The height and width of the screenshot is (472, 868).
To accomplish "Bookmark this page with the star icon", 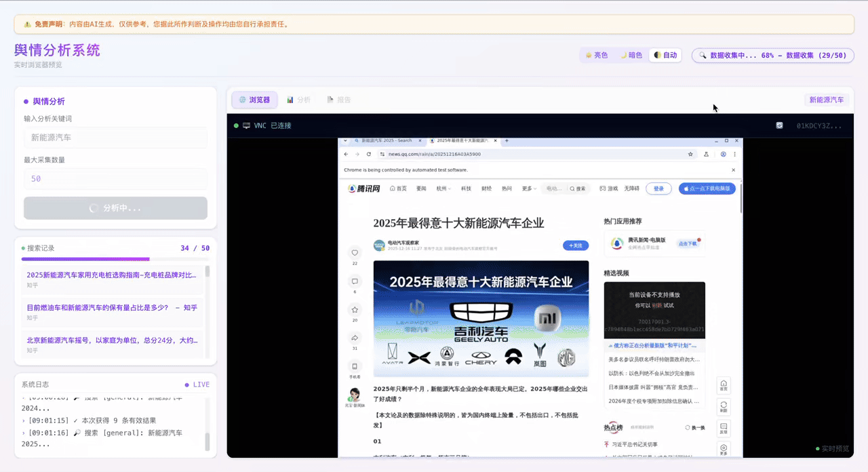I will 690,154.
